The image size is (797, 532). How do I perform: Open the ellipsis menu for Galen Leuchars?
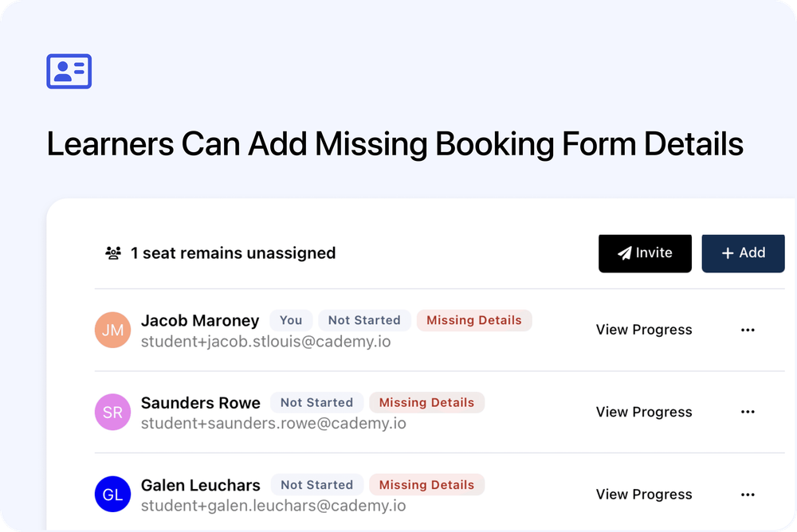pos(748,494)
